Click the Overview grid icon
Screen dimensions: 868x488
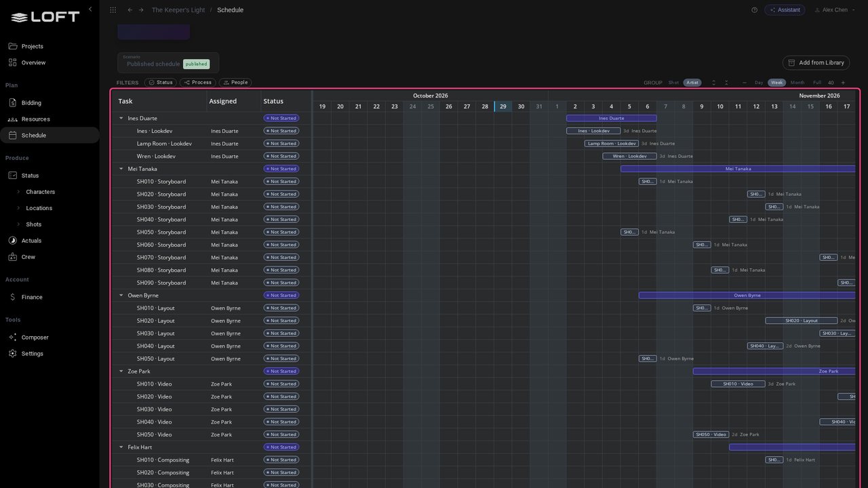click(x=13, y=62)
